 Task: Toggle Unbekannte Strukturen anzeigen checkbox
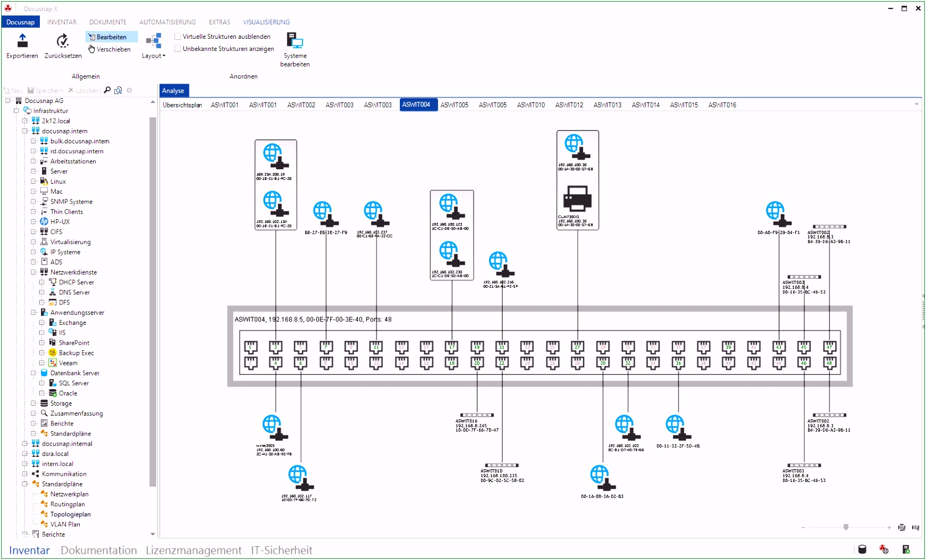178,49
